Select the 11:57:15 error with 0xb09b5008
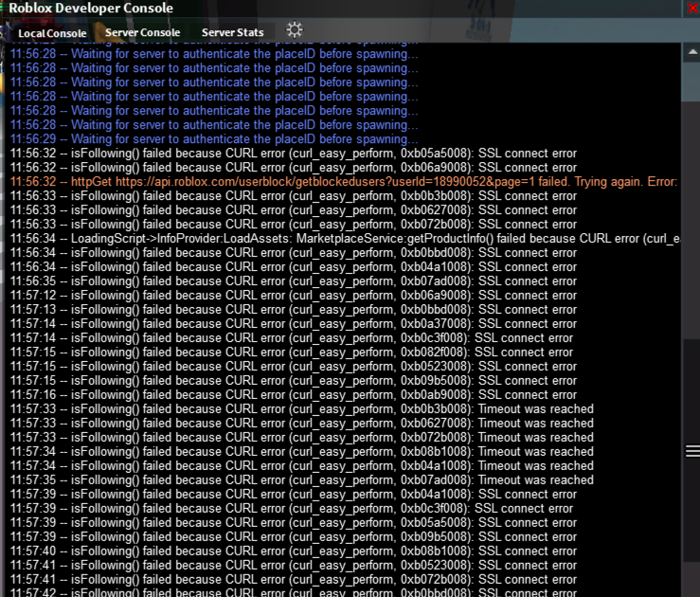Image resolution: width=700 pixels, height=597 pixels. 294,380
